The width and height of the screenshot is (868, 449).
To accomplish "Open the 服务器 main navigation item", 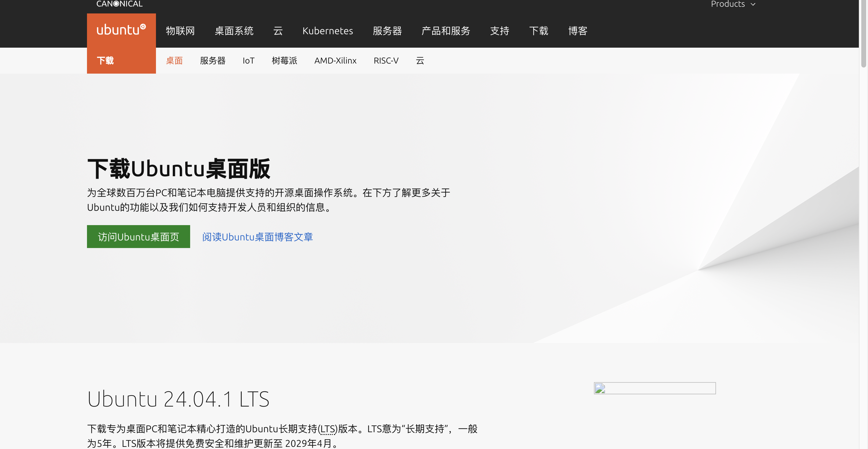I will pyautogui.click(x=387, y=31).
